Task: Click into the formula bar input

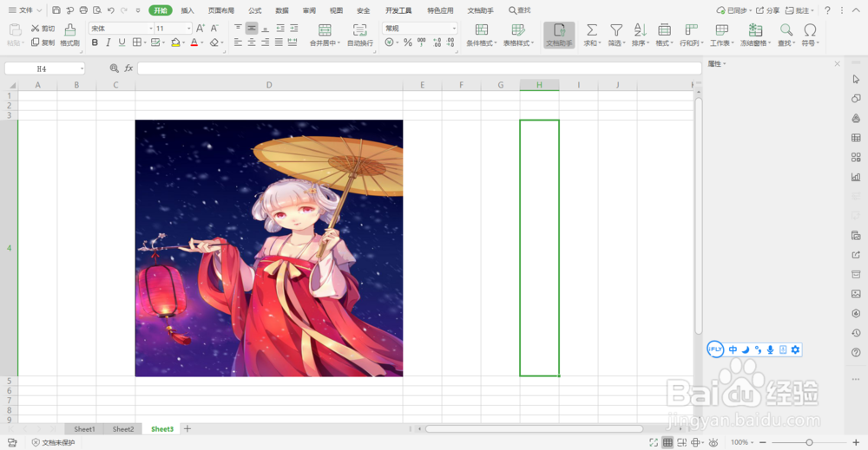Action: (419, 68)
